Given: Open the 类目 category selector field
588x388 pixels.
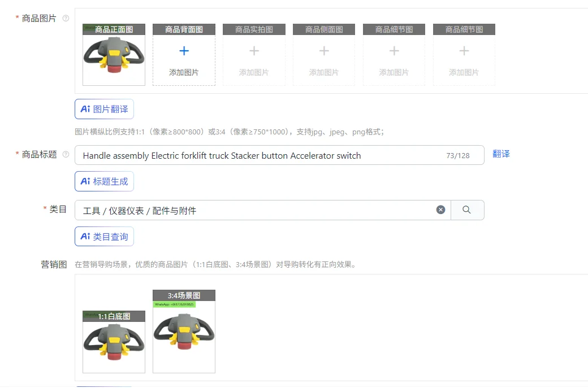Looking at the screenshot, I should [x=262, y=210].
